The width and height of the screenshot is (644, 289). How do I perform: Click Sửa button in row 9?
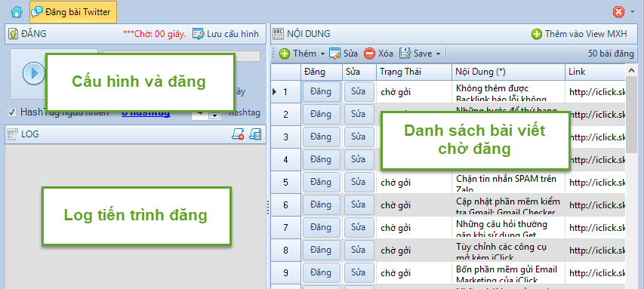coord(359,272)
